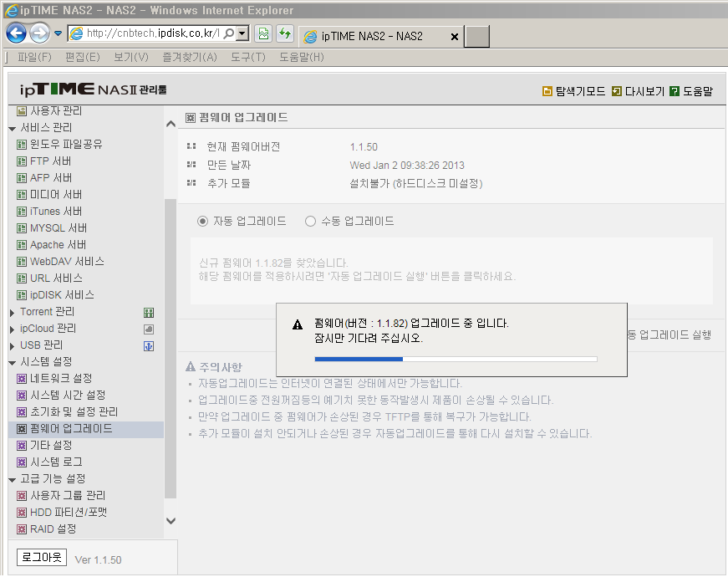Click the 다시보기 reload icon in header
Viewport: 728px width, 577px height.
click(617, 91)
